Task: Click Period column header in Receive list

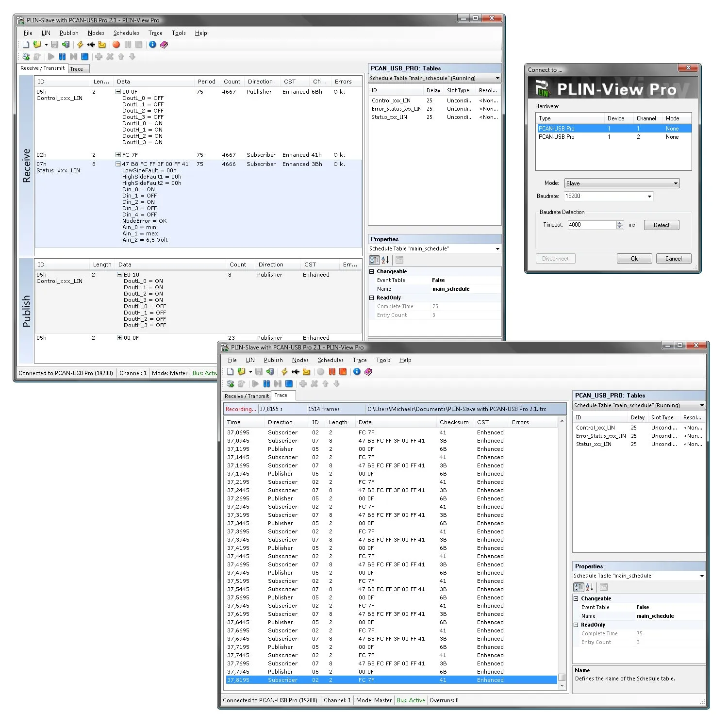Action: click(207, 82)
